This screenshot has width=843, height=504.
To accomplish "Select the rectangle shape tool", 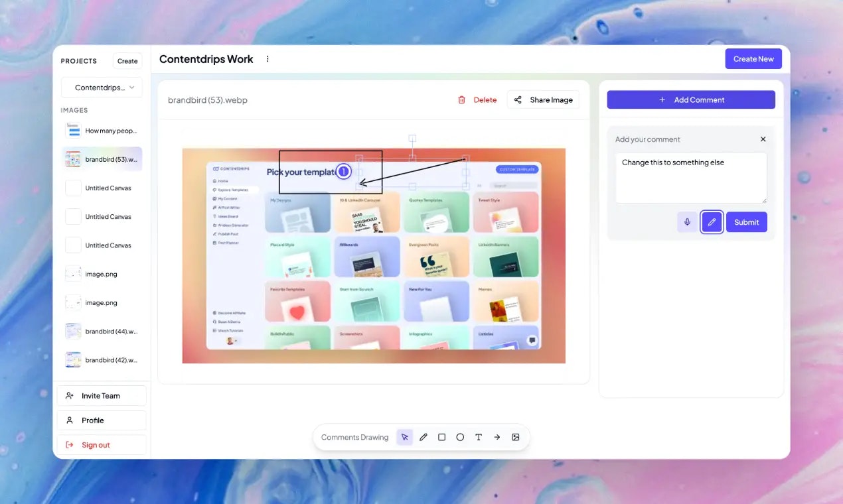I will click(x=441, y=437).
